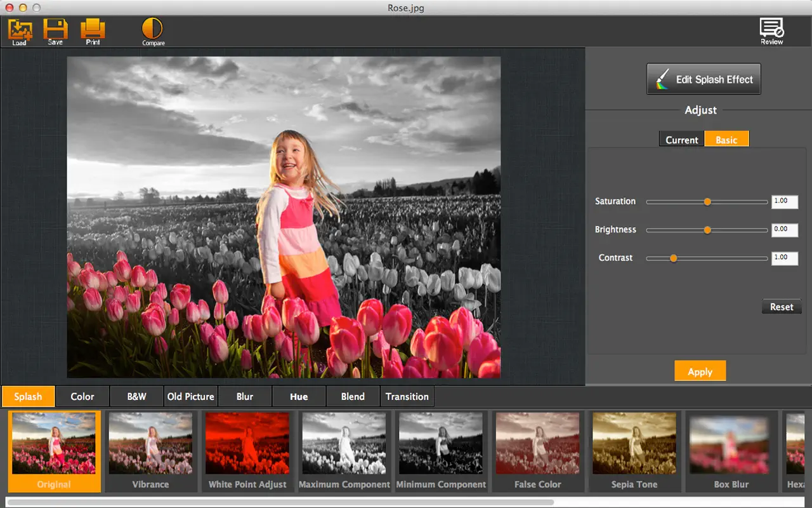Switch to the Current adjust tab

tap(681, 139)
